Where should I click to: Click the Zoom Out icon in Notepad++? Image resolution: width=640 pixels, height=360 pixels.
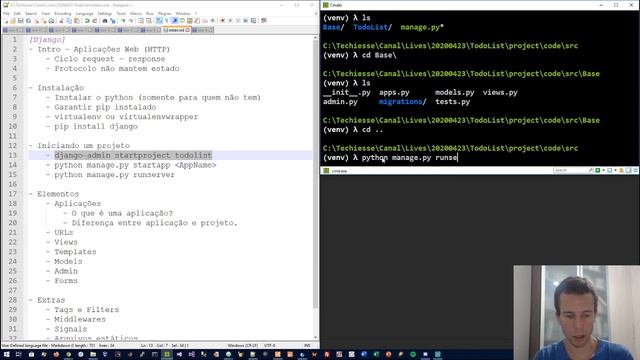pyautogui.click(x=131, y=20)
